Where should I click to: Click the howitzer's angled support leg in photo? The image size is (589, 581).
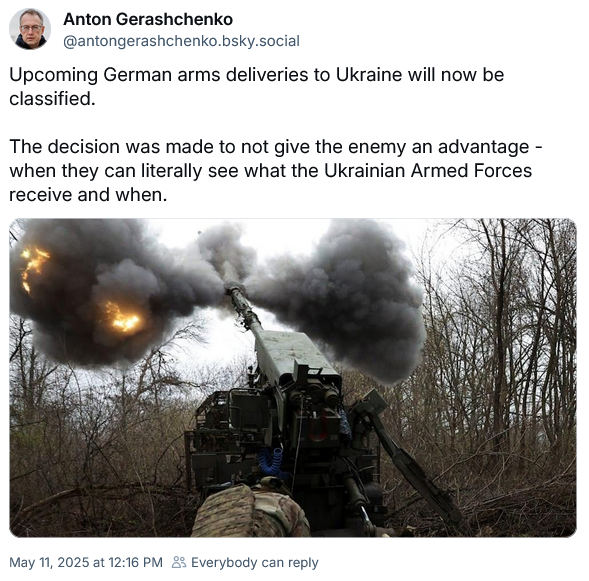tap(409, 462)
